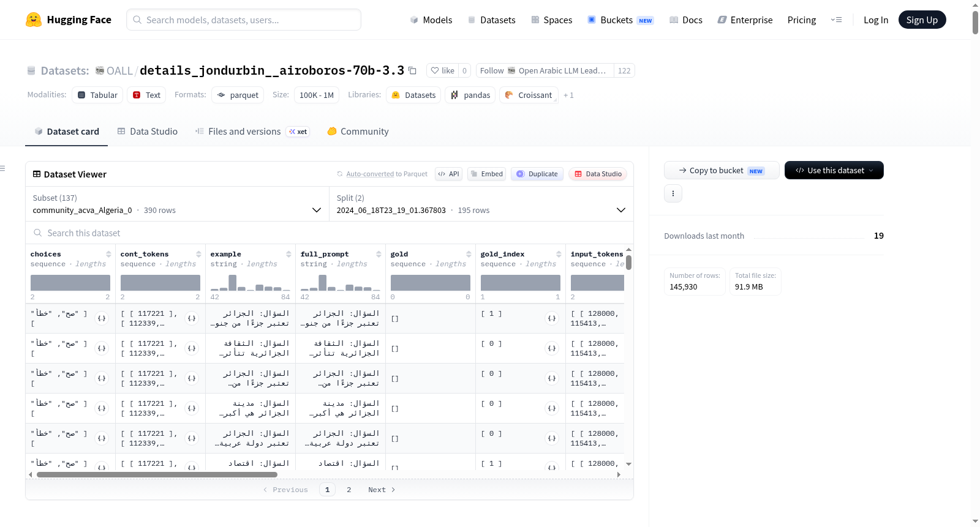Screen dimensions: 980x527
Task: Sort by the cont_tokens column
Action: [x=198, y=254]
